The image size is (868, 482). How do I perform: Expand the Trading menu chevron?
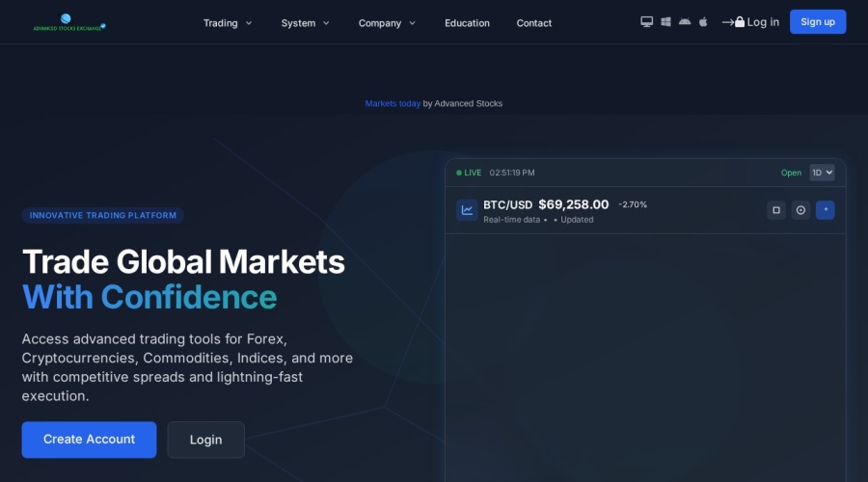click(x=249, y=23)
